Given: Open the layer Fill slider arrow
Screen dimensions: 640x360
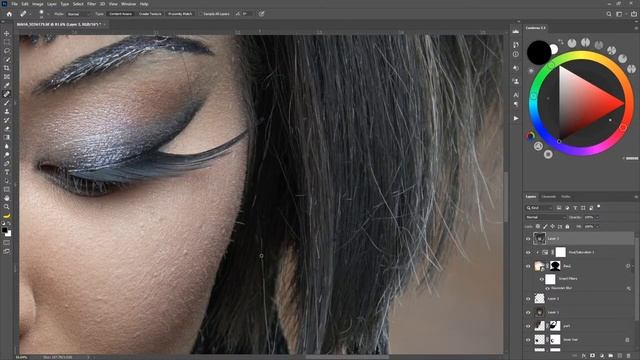Looking at the screenshot, I should click(x=597, y=227).
